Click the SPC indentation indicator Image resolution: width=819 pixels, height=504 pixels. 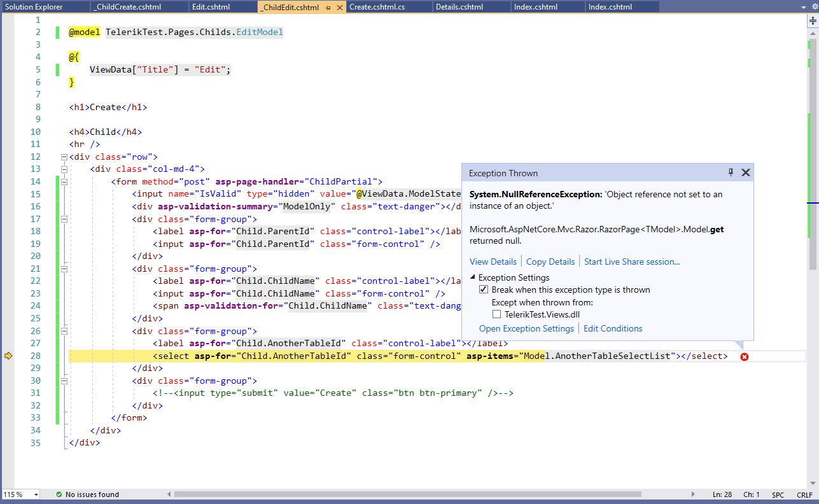coord(778,494)
